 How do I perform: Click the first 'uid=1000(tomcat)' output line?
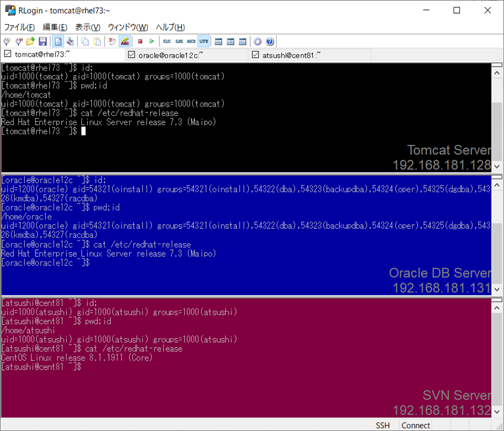(113, 77)
